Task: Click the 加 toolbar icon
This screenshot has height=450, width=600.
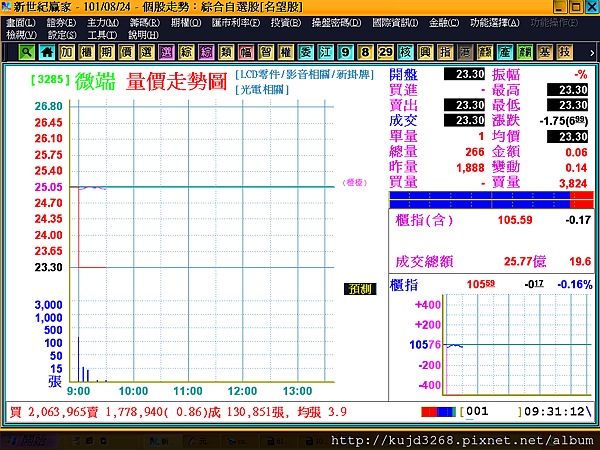Action: pyautogui.click(x=67, y=52)
